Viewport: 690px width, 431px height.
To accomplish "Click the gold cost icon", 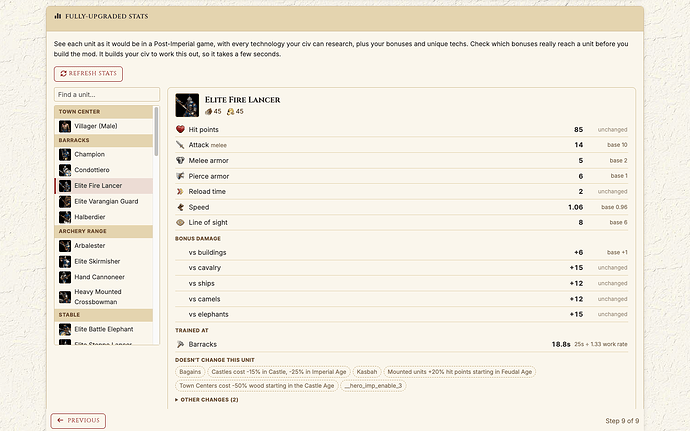I will coord(230,111).
